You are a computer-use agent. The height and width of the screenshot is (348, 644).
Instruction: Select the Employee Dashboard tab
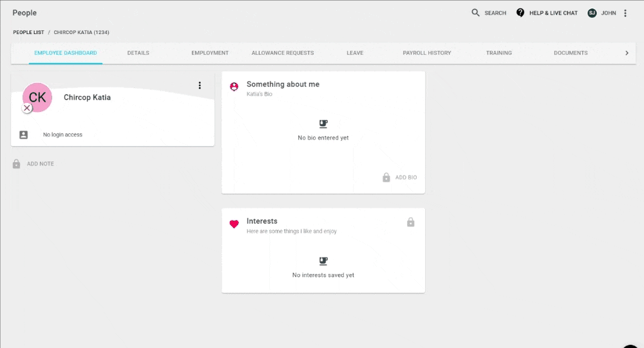click(66, 53)
